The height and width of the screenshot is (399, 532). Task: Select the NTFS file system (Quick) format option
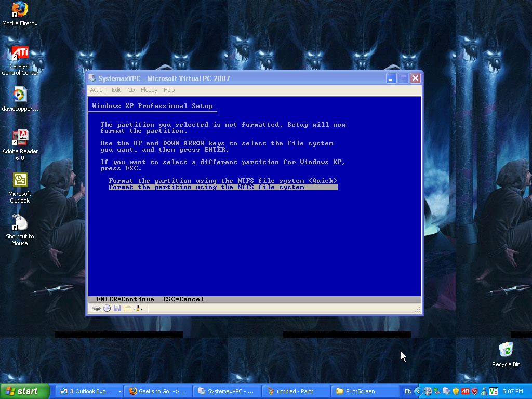223,181
